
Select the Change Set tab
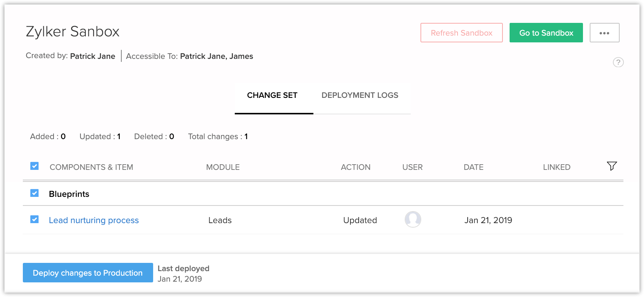pos(272,95)
